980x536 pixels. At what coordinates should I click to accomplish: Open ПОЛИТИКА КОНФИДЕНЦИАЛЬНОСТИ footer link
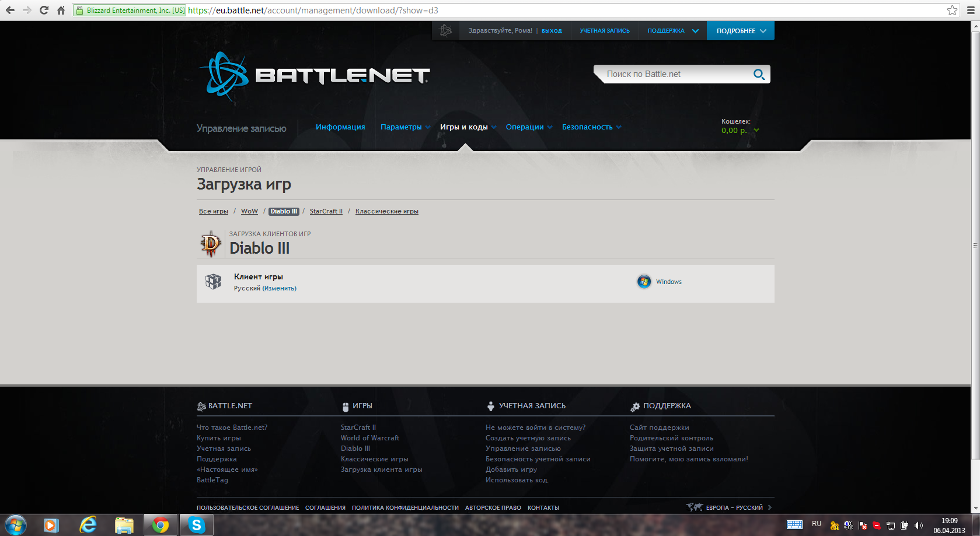pyautogui.click(x=405, y=508)
